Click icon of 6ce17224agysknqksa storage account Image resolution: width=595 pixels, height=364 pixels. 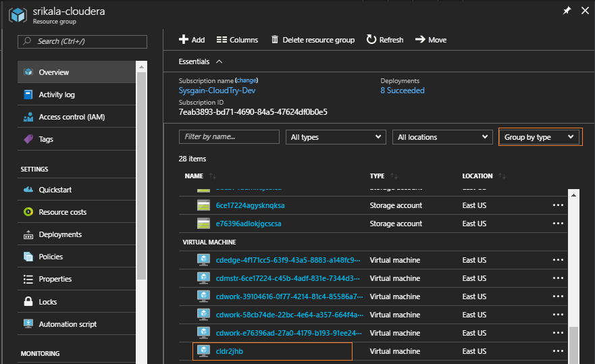click(204, 205)
